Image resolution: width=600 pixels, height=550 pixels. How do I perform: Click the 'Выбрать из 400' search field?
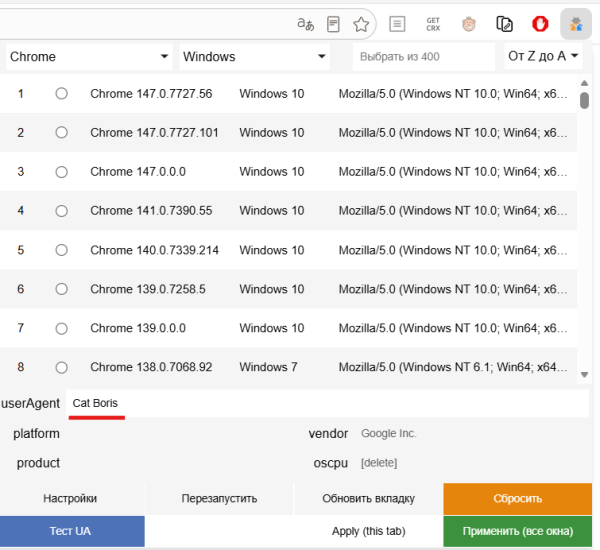pyautogui.click(x=424, y=57)
